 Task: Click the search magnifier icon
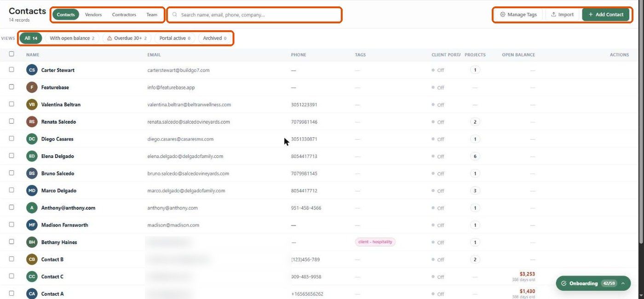pyautogui.click(x=175, y=15)
